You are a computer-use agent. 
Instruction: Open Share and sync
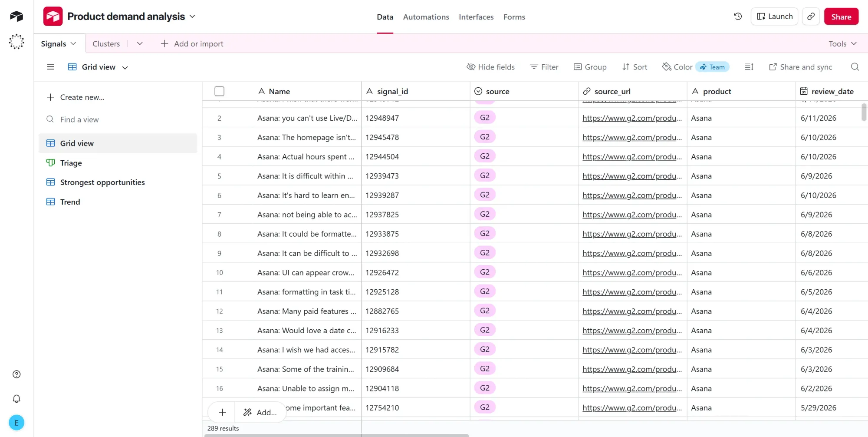click(x=800, y=67)
